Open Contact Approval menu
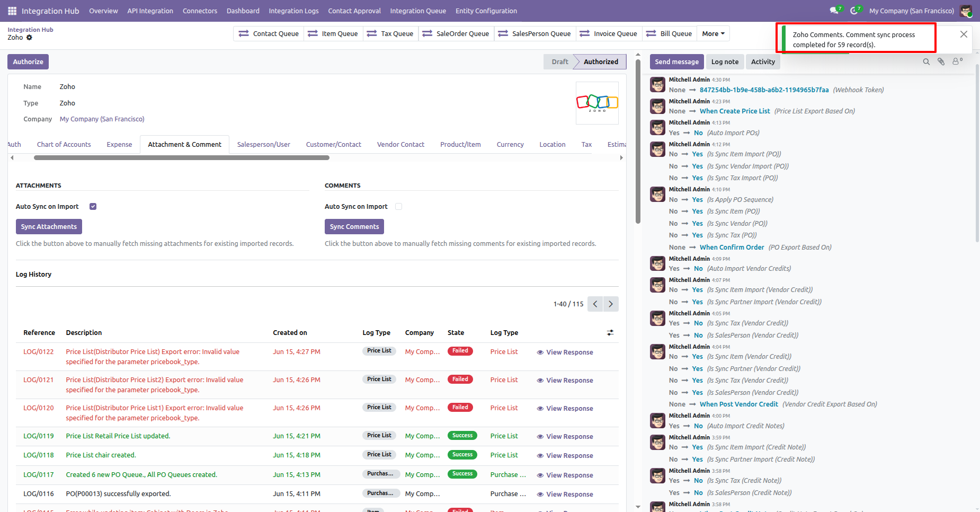The image size is (980, 512). tap(354, 11)
